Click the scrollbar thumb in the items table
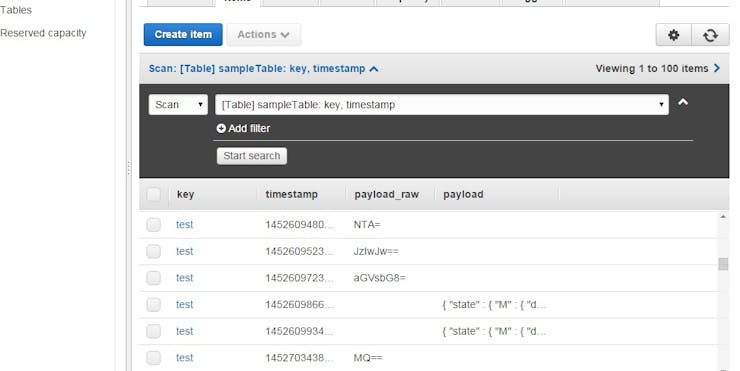The width and height of the screenshot is (740, 371). pyautogui.click(x=723, y=264)
